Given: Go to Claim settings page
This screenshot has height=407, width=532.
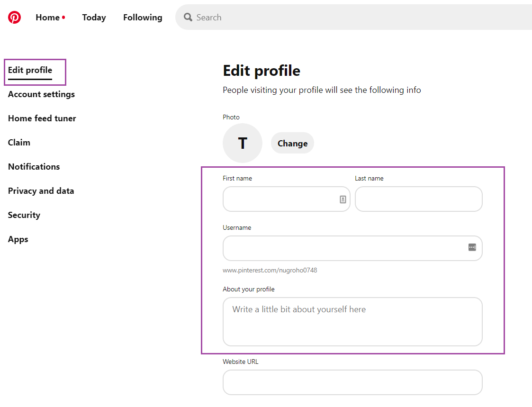Looking at the screenshot, I should [19, 143].
